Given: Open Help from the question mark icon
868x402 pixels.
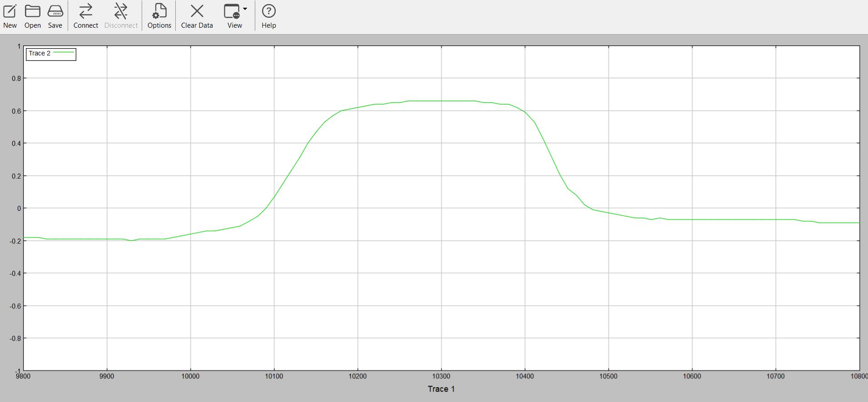Looking at the screenshot, I should click(268, 11).
